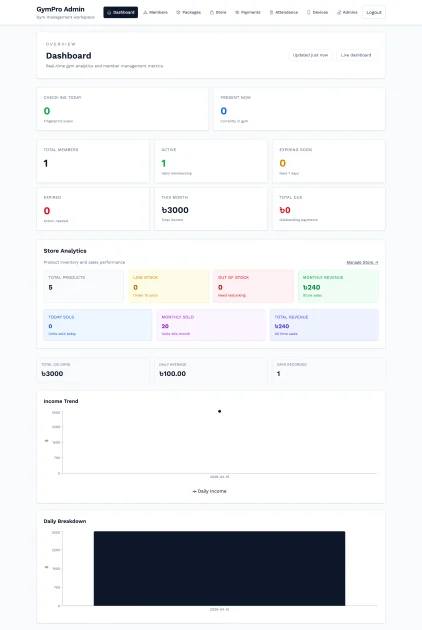Click the Payments card icon in navigation
The width and height of the screenshot is (422, 630).
click(237, 12)
